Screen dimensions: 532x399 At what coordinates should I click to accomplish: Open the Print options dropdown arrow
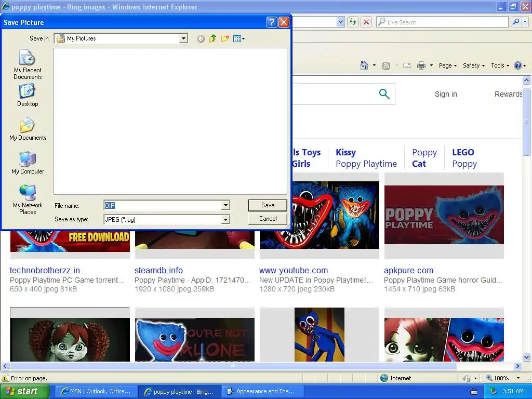(431, 65)
